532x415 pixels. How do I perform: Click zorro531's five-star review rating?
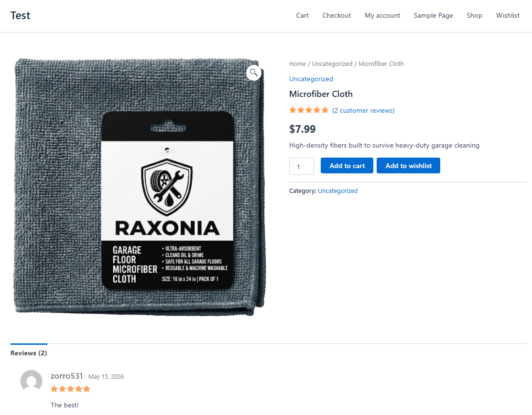pos(70,389)
